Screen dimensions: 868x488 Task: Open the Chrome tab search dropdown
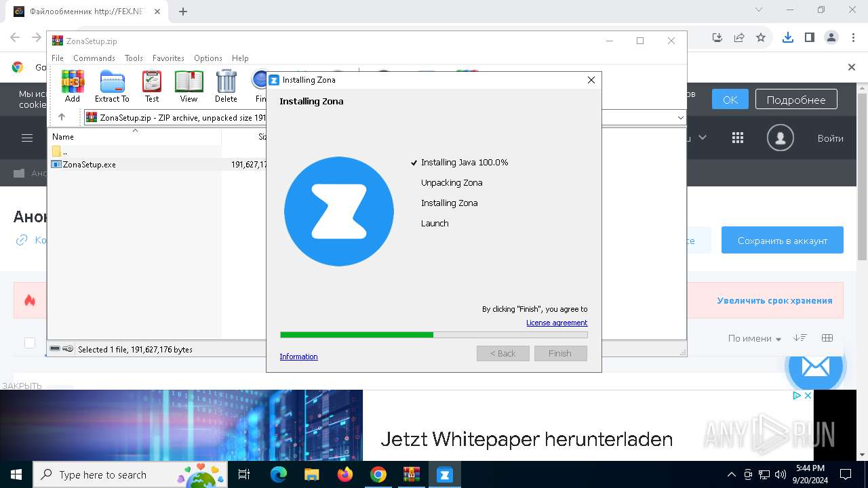[759, 9]
